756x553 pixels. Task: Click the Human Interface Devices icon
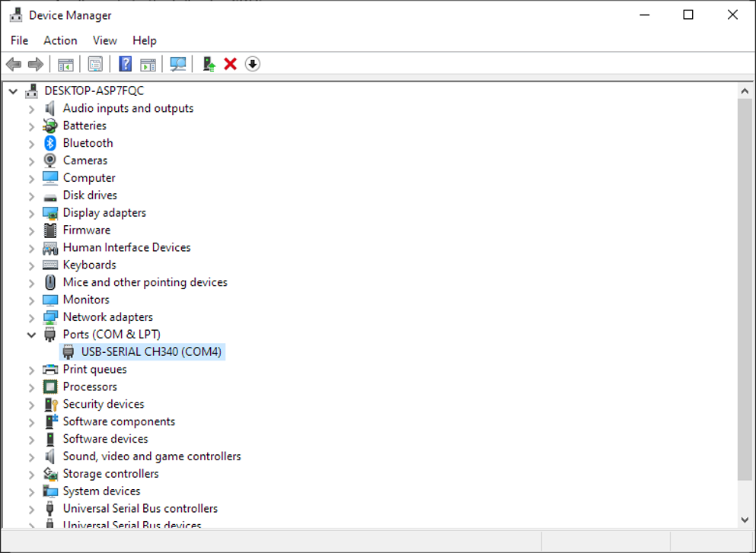click(50, 248)
